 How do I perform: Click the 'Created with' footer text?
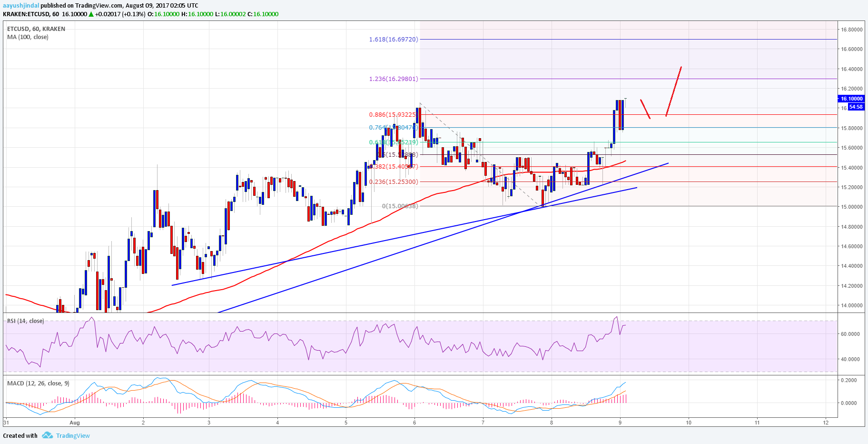[x=20, y=435]
